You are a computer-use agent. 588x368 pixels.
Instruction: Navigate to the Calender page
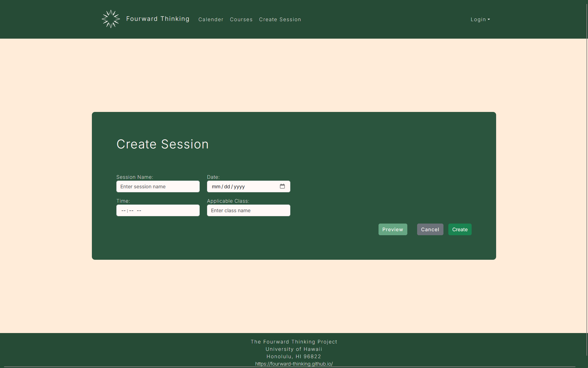[211, 19]
